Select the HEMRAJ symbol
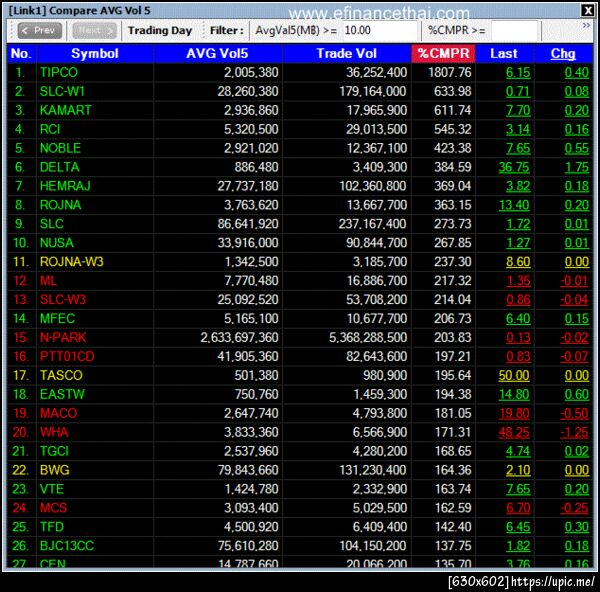This screenshot has width=600, height=592. pos(65,186)
